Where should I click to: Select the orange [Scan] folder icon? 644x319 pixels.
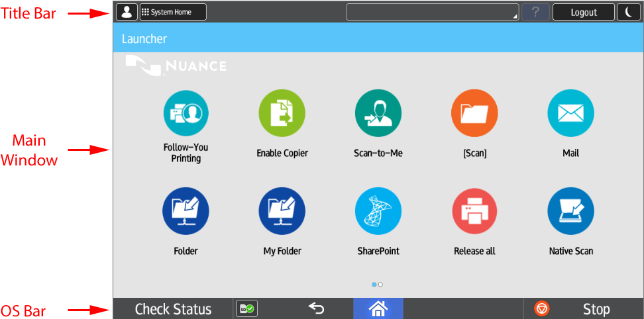(x=474, y=114)
